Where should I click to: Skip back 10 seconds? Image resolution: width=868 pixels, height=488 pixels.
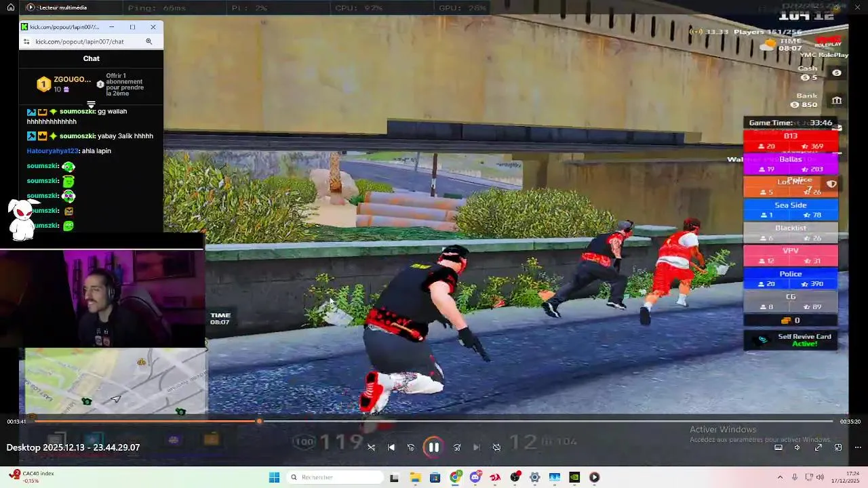pos(411,447)
